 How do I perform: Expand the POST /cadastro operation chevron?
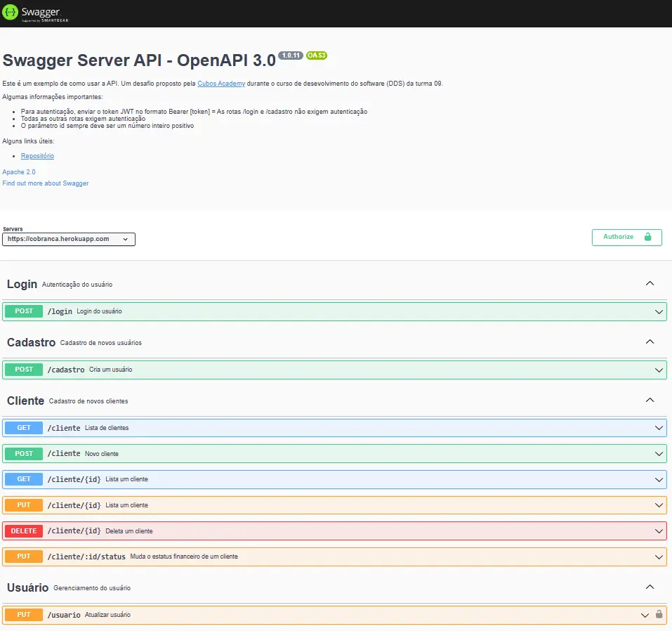pyautogui.click(x=659, y=370)
